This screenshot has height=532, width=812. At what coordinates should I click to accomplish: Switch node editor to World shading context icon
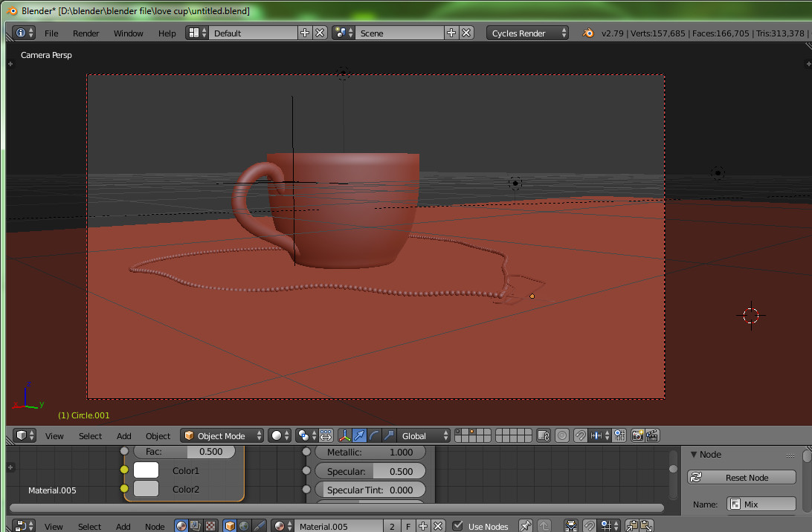(242, 526)
